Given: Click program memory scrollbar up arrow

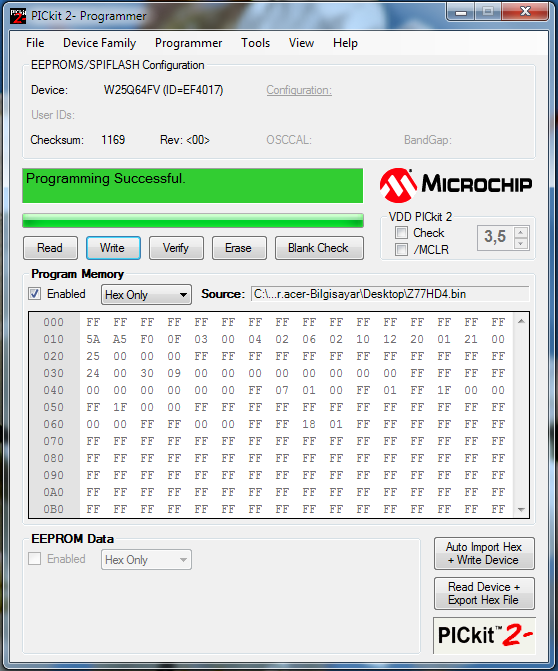Looking at the screenshot, I should point(521,321).
